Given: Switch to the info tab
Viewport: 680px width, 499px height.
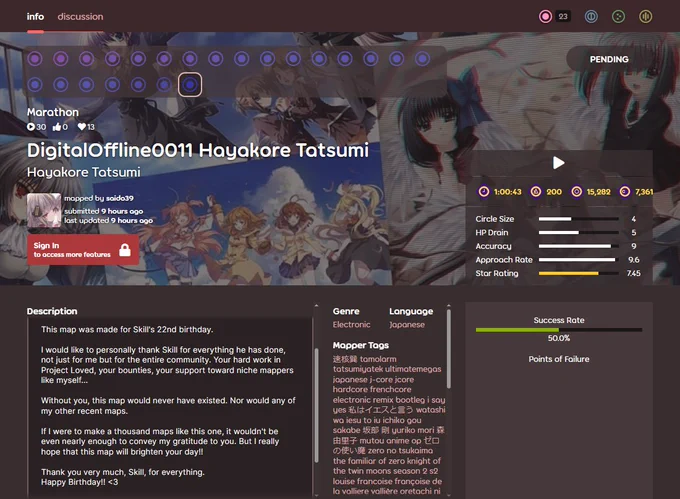Looking at the screenshot, I should tap(35, 16).
